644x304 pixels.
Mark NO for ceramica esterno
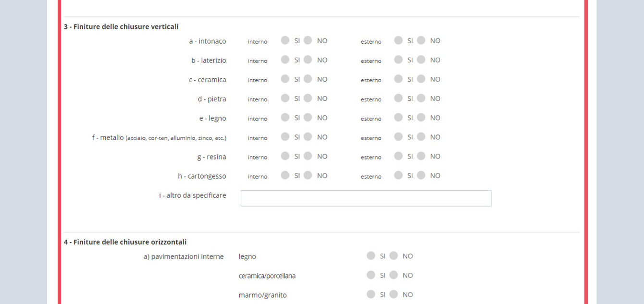point(421,79)
